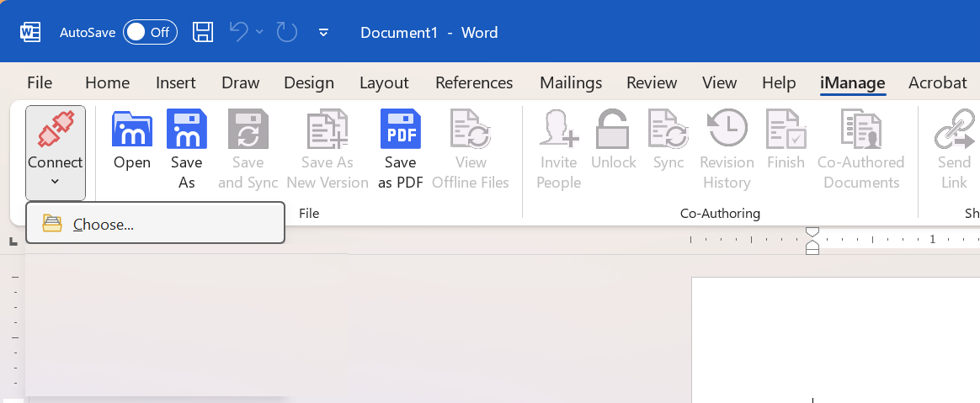Expand the Connect dropdown button
The height and width of the screenshot is (403, 980).
[56, 153]
